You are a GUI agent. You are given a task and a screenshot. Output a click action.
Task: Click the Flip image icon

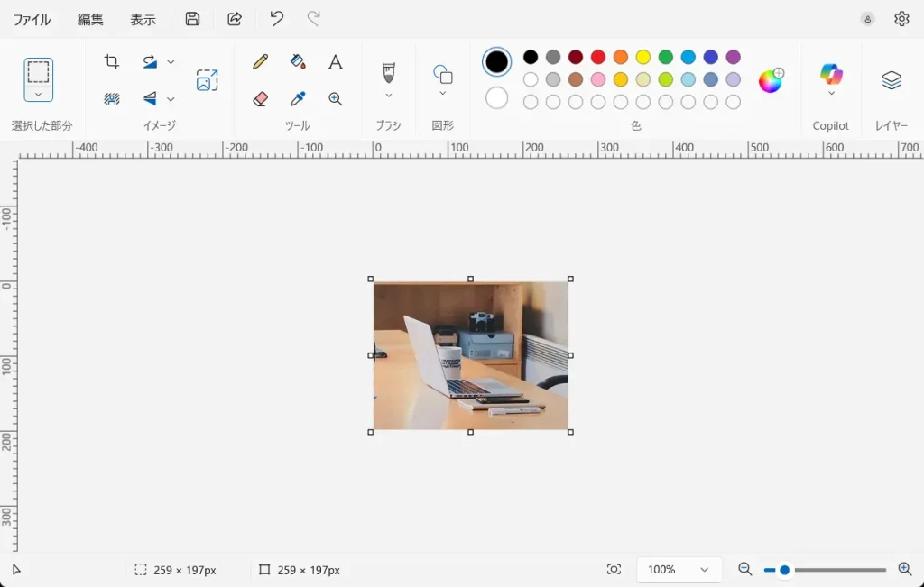coord(150,99)
